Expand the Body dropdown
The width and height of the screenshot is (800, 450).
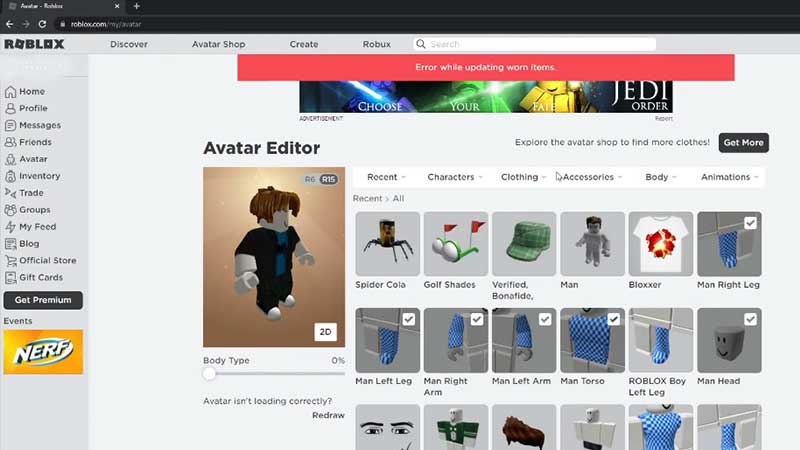[x=661, y=177]
